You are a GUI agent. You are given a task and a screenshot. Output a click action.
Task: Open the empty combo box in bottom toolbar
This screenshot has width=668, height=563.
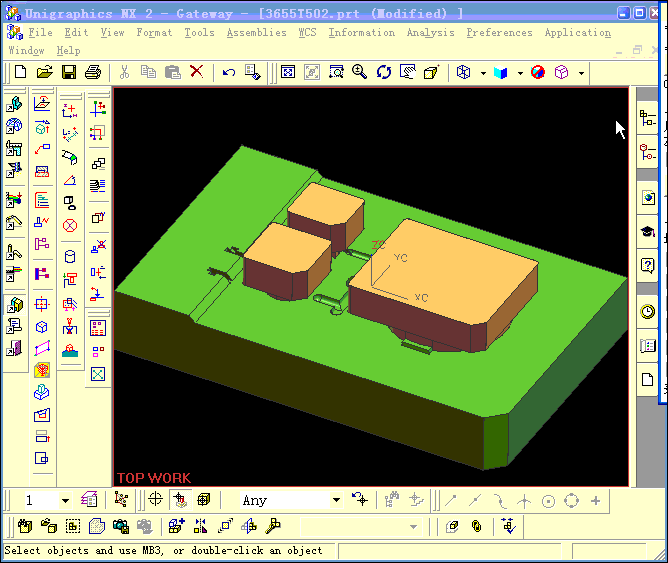point(360,527)
